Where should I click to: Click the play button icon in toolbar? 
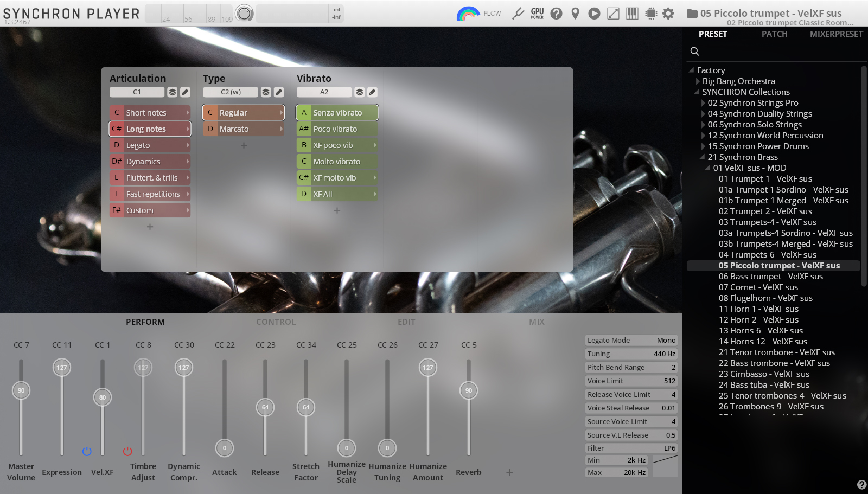[x=594, y=14]
